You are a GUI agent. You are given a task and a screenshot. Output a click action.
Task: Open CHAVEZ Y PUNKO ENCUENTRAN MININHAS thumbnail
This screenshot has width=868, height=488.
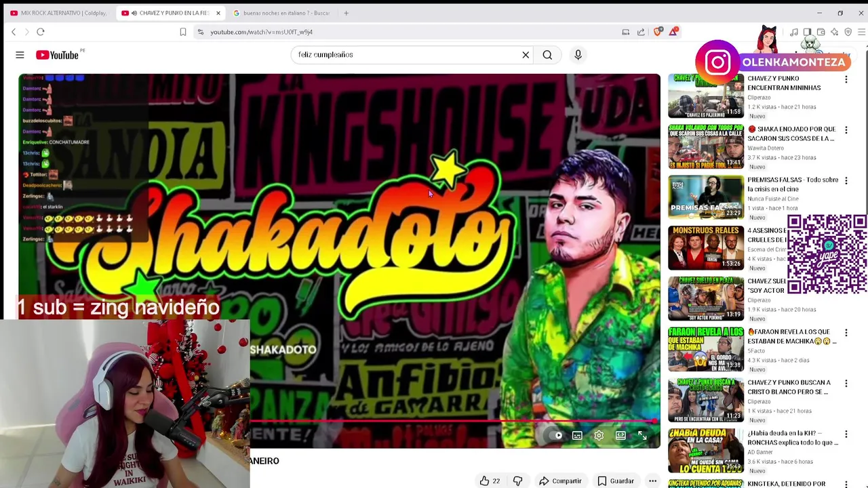click(706, 96)
